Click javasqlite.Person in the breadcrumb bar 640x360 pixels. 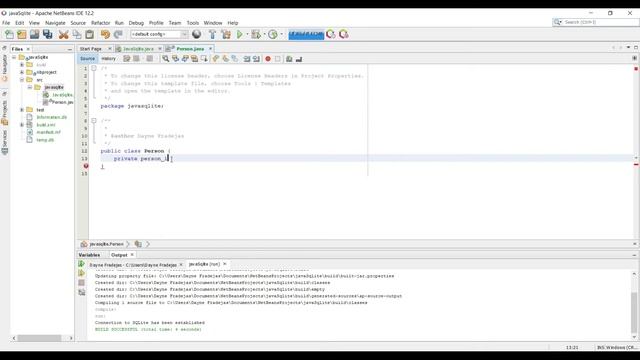[106, 244]
